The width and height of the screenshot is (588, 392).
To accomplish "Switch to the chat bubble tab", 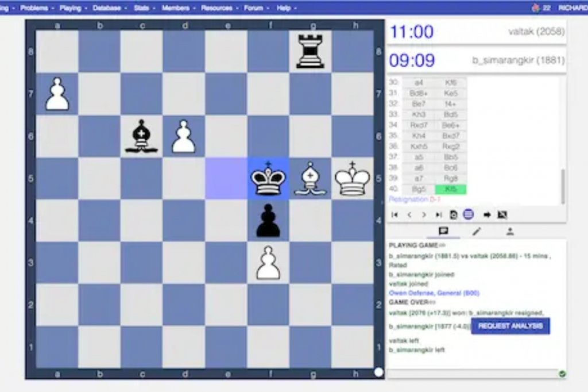I will pyautogui.click(x=443, y=231).
